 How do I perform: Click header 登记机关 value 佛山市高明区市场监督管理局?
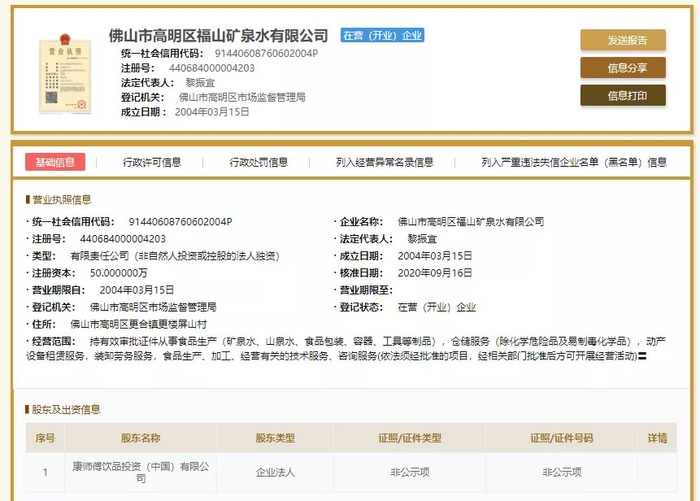click(242, 97)
